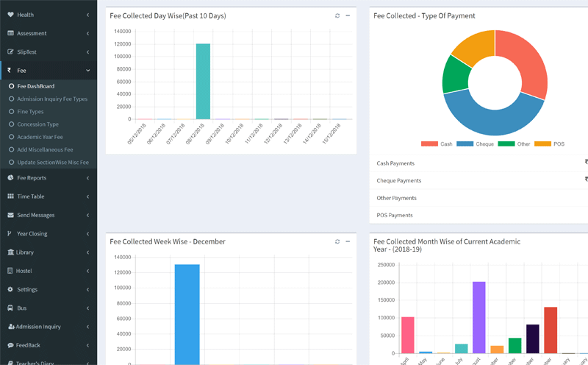Minimize the Fee Collected Day Wise panel
The image size is (588, 365).
(x=348, y=15)
